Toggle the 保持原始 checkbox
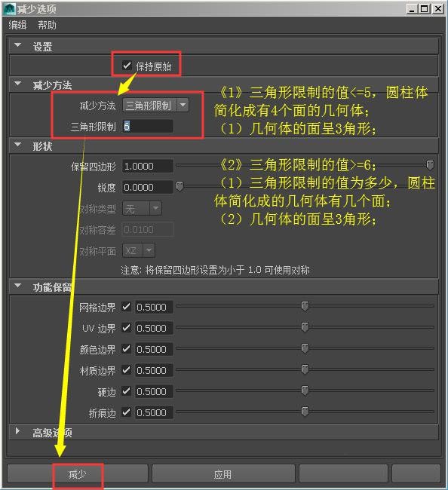This screenshot has height=490, width=448. (x=127, y=66)
